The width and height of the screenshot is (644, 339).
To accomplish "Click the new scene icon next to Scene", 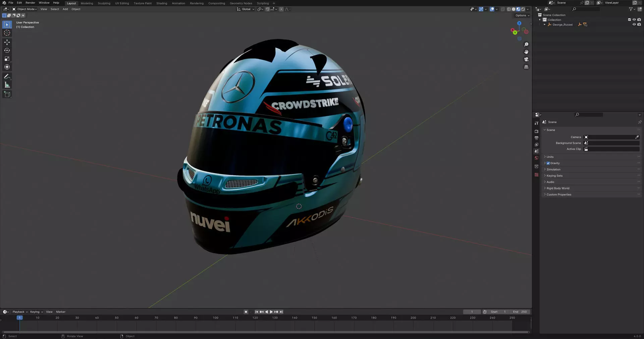I will [x=587, y=3].
